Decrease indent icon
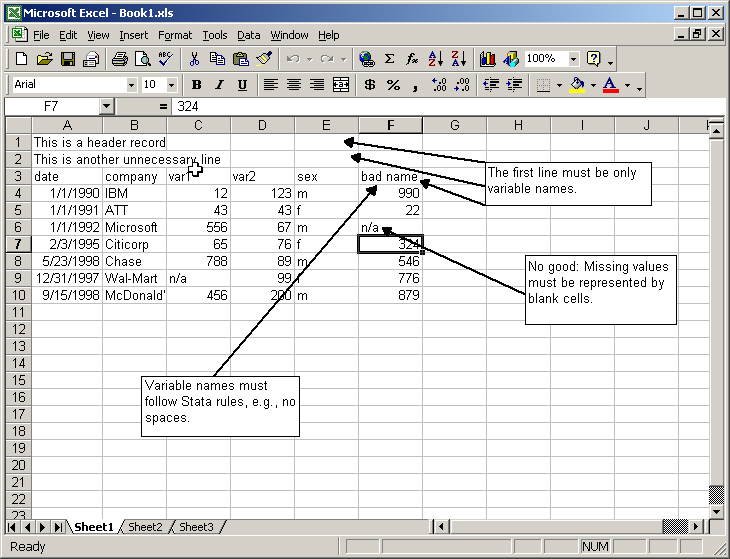 [491, 85]
